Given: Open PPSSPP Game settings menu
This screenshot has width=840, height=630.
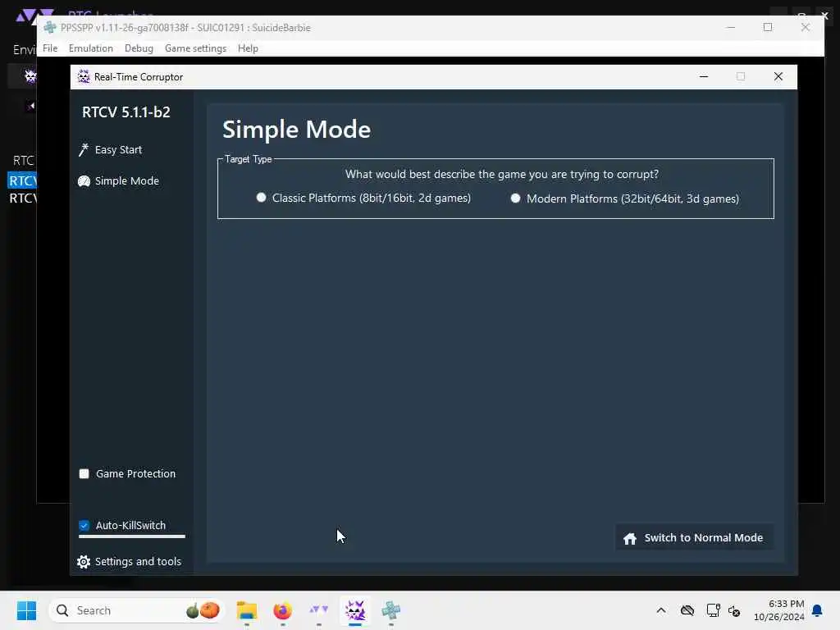Looking at the screenshot, I should tap(195, 48).
